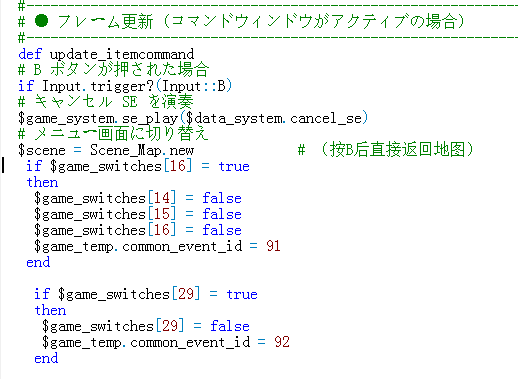Click the "end" keyword after common_event_id = 91
This screenshot has width=518, height=379.
38,263
